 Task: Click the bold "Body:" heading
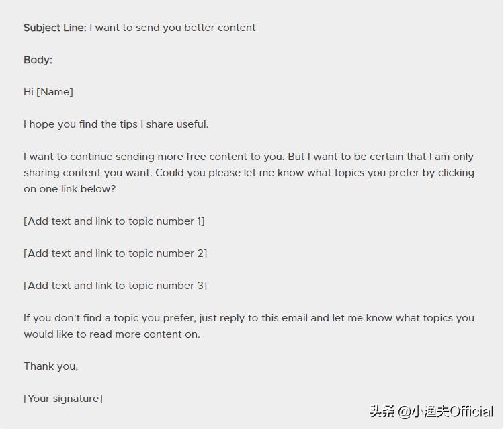38,60
